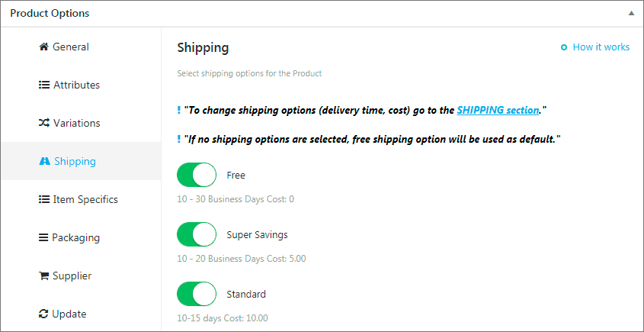
Task: Click the cart icon beside Supplier
Action: pos(43,276)
